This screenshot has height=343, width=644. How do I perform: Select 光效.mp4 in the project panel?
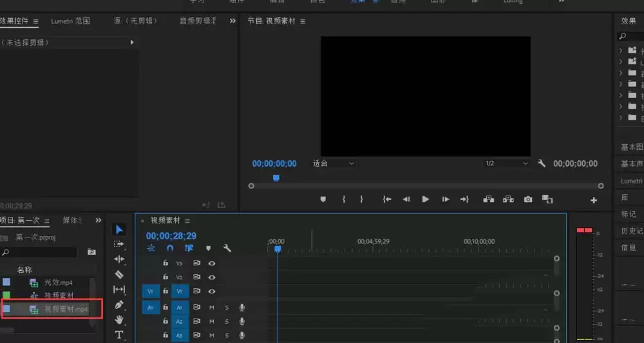tap(58, 283)
